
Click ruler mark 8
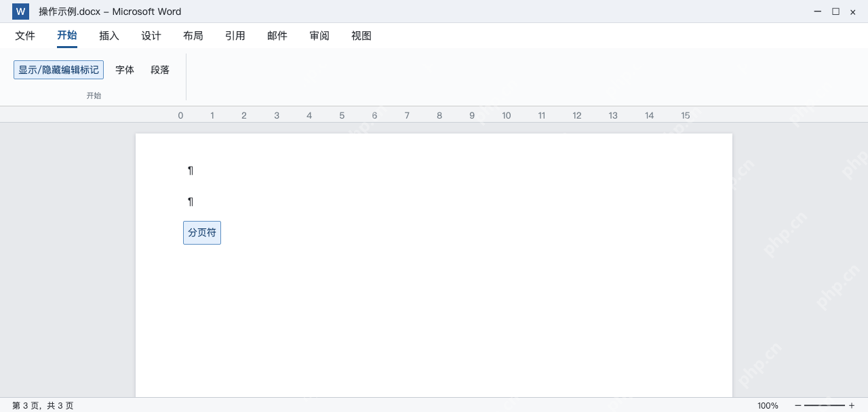[x=439, y=115]
